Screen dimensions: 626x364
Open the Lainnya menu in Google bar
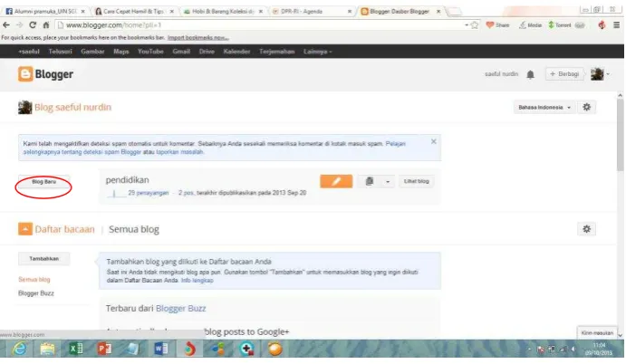click(x=318, y=52)
